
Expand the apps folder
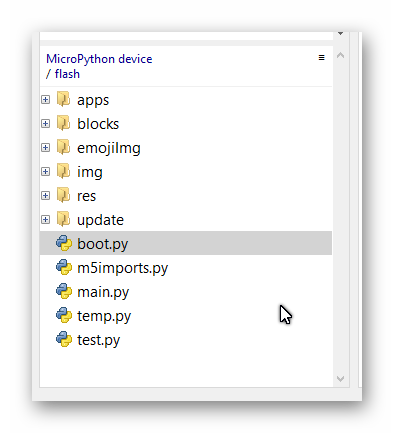(46, 100)
